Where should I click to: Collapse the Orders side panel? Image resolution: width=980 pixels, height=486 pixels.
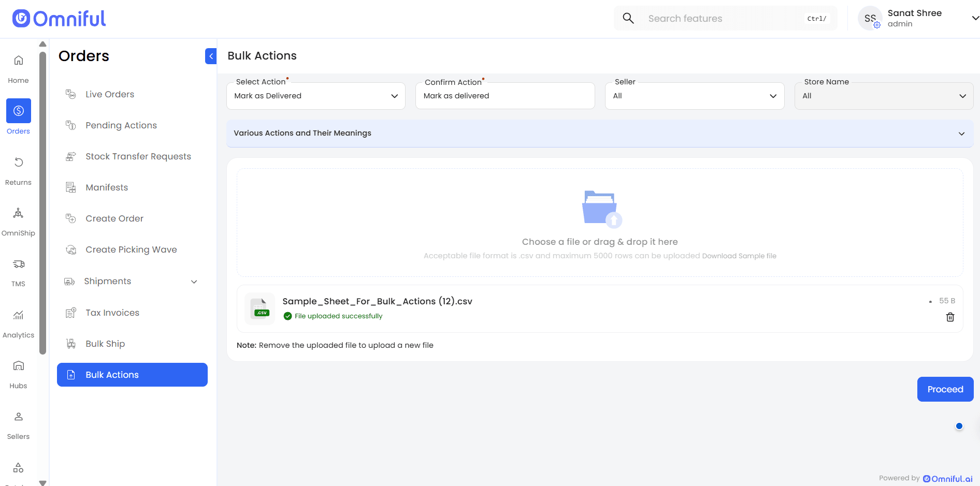coord(211,56)
